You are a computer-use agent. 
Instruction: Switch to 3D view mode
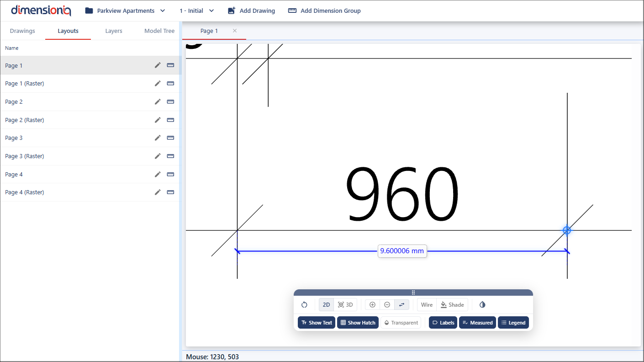click(345, 305)
